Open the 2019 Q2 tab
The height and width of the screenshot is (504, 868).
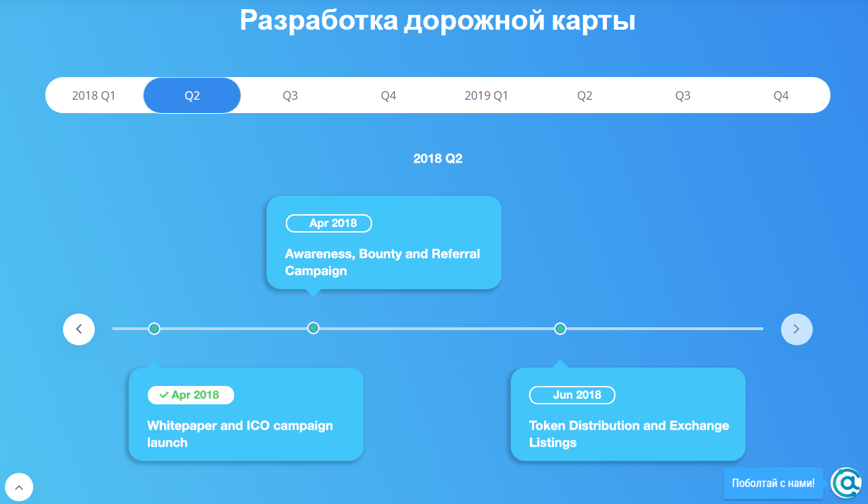pos(584,95)
